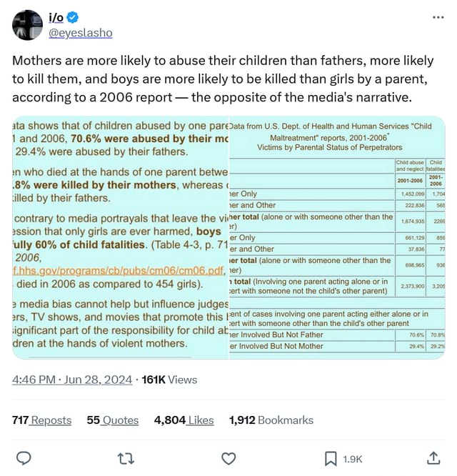
Task: Click the tweet body text
Action: (223, 79)
